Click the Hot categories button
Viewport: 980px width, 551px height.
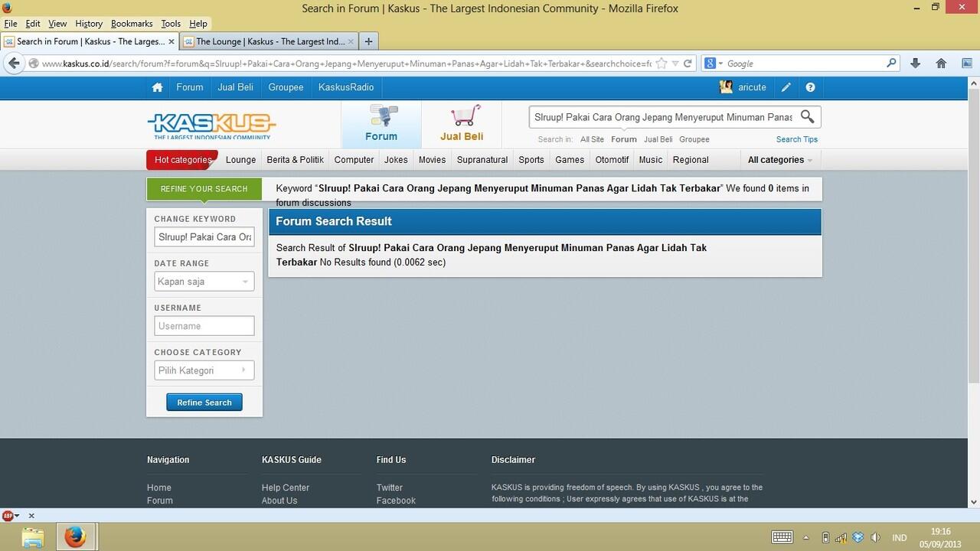[x=182, y=160]
